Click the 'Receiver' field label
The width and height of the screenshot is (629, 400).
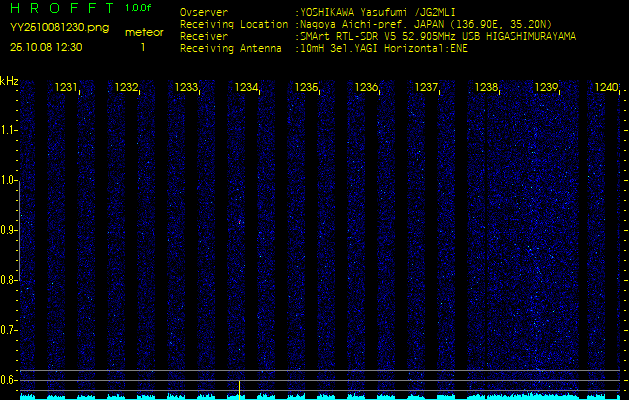tap(204, 37)
